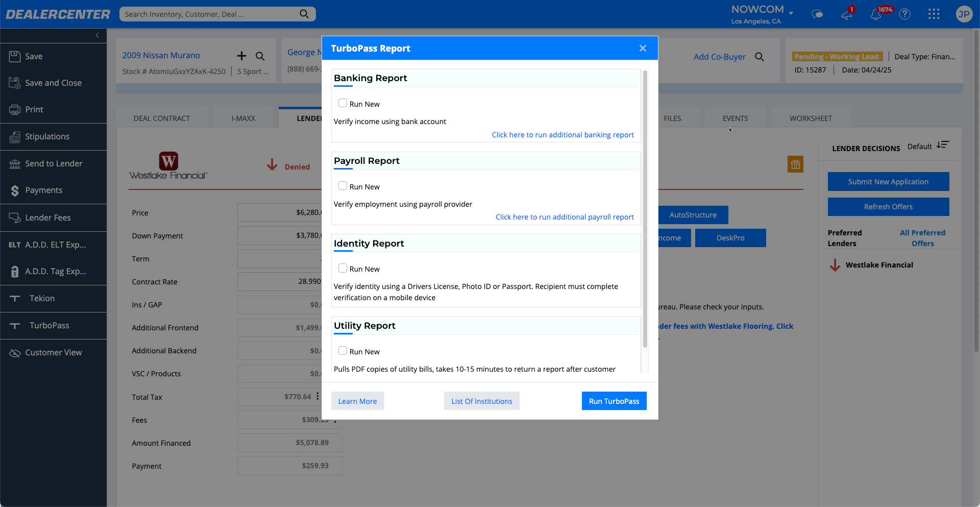Click the sort icon next to Default
This screenshot has height=507, width=980.
(x=943, y=145)
